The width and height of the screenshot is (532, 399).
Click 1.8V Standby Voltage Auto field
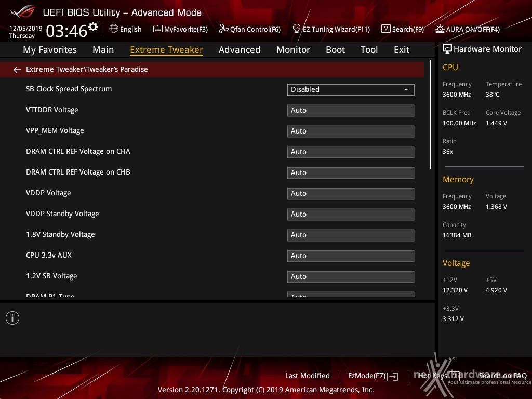tap(351, 235)
